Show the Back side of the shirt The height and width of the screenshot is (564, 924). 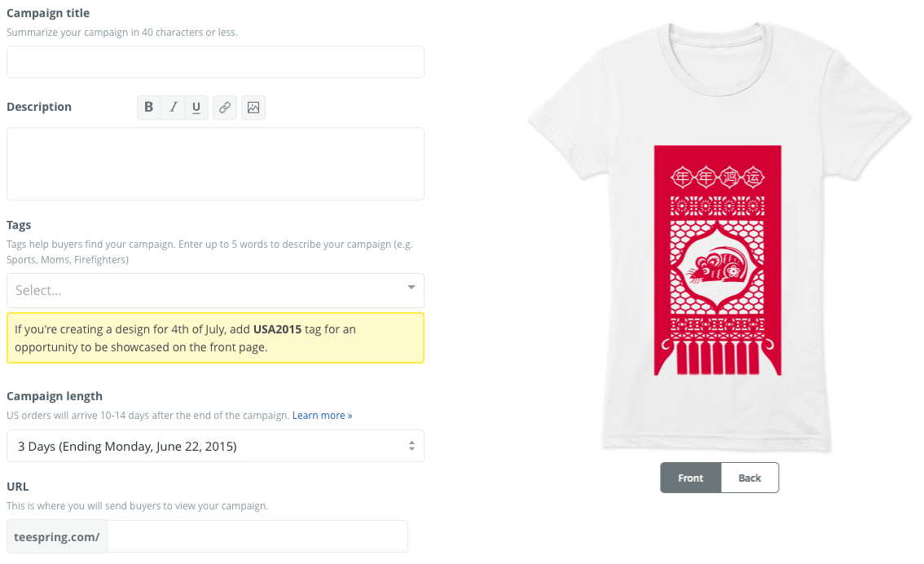point(750,478)
